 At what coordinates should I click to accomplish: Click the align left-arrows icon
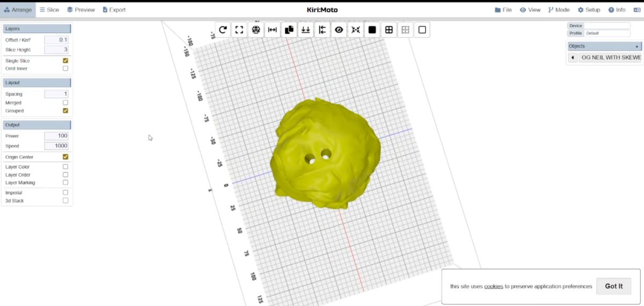point(323,30)
